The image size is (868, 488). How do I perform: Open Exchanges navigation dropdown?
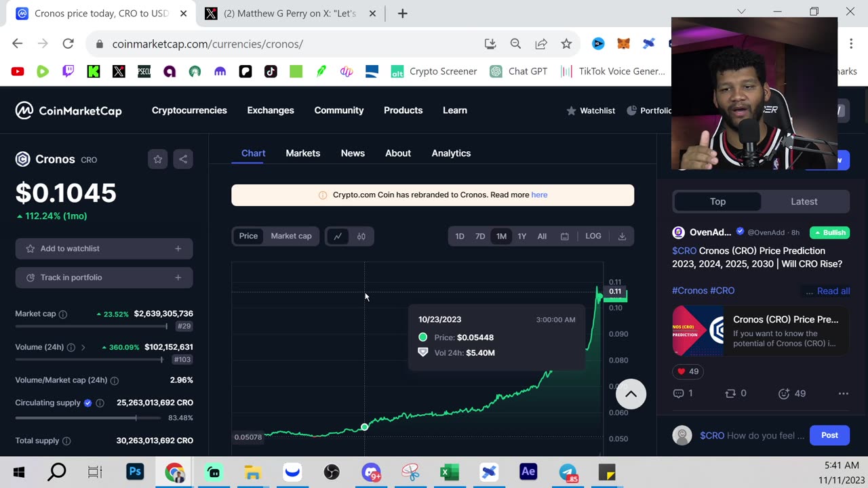271,110
